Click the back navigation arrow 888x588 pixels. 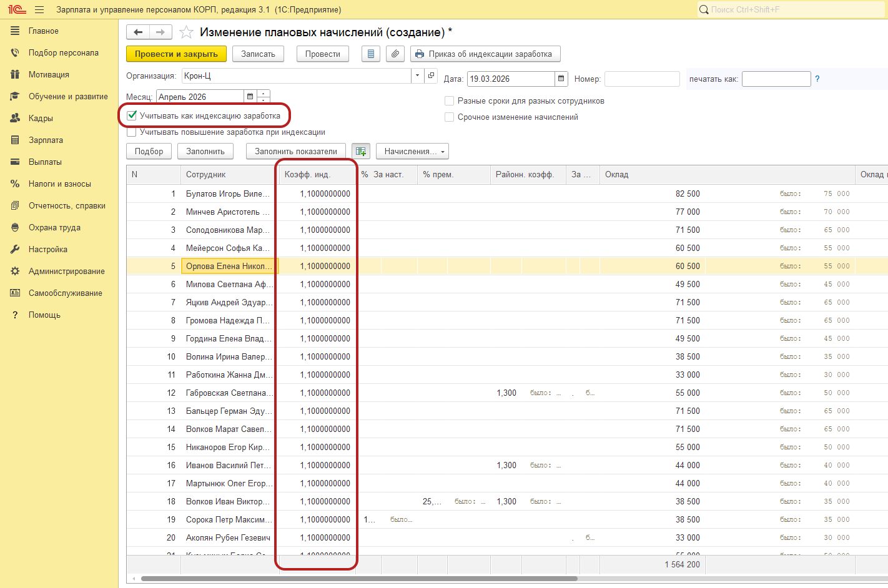(138, 32)
